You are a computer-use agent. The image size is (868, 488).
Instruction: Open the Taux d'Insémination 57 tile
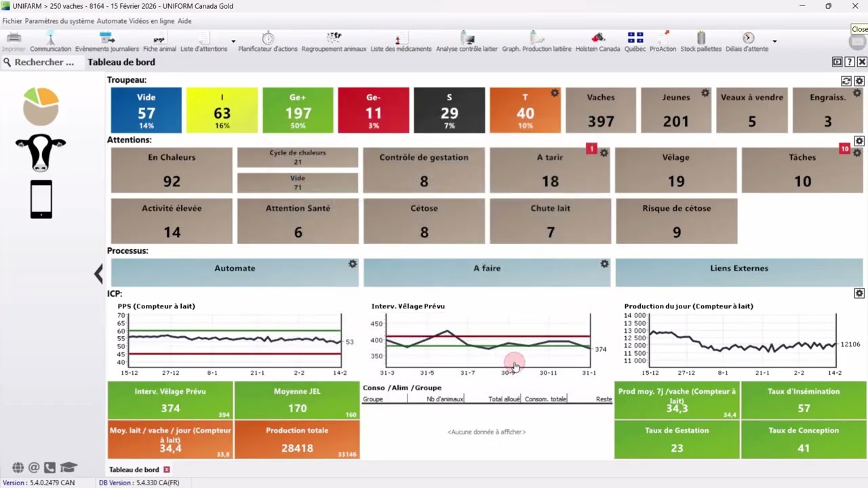[x=804, y=401]
